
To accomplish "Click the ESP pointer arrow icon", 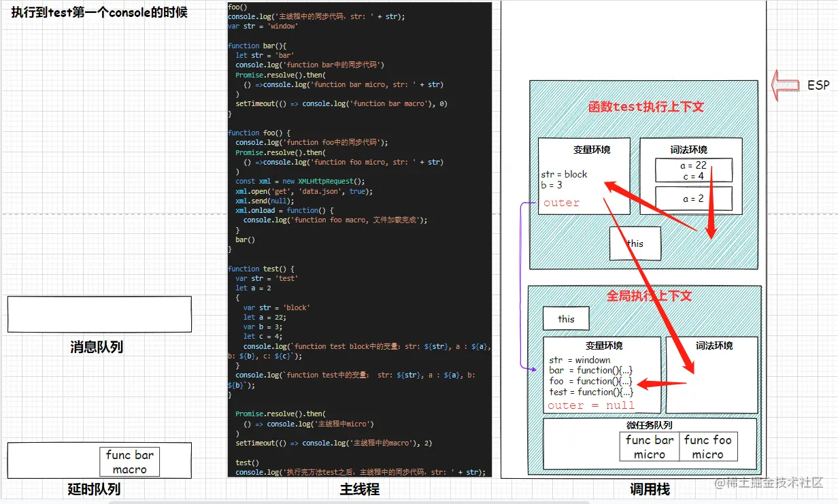I will [786, 84].
